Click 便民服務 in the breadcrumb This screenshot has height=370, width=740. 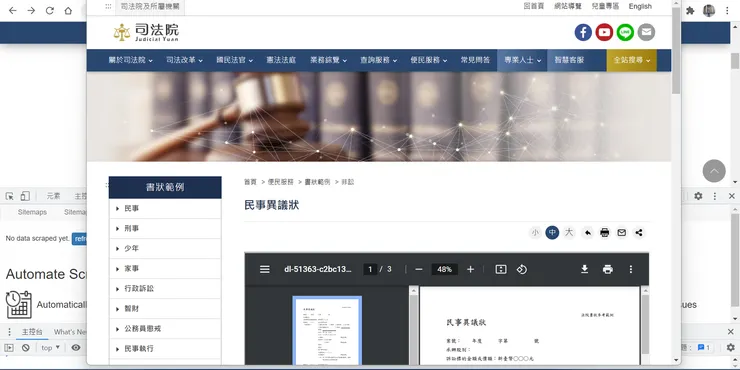281,182
